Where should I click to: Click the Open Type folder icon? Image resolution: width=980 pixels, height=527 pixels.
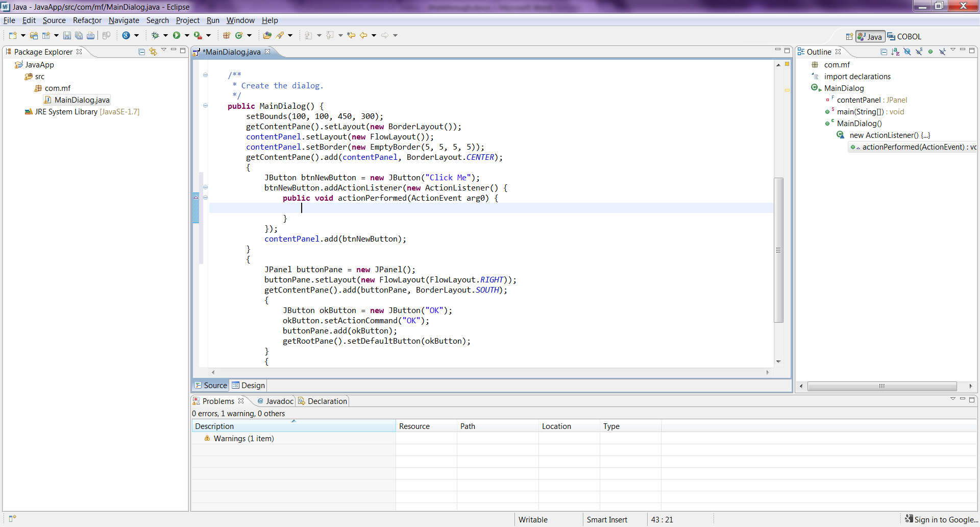[x=267, y=36]
